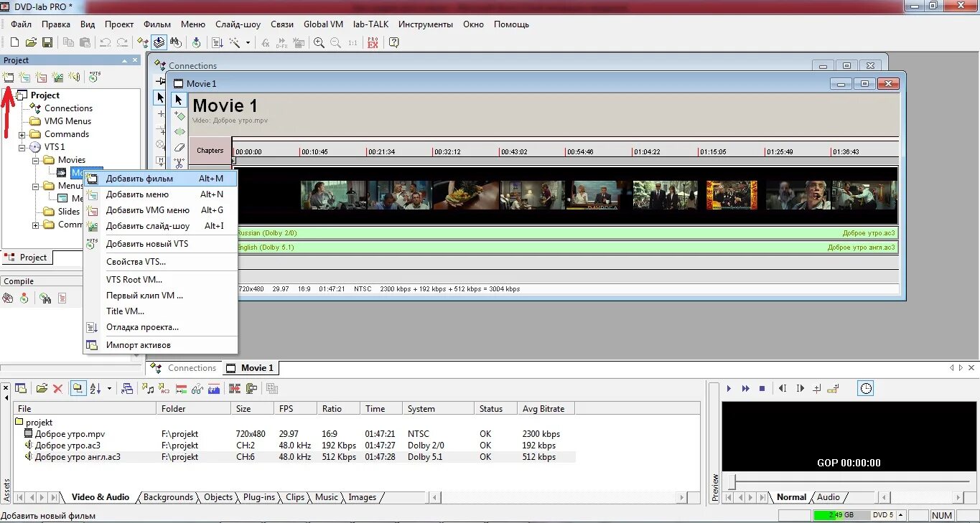This screenshot has width=980, height=523.
Task: Open the wand tool dropdown arrow in main toolbar
Action: tap(248, 42)
